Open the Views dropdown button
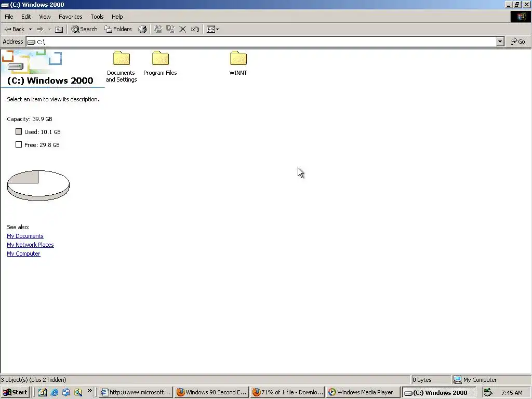Screen dimensions: 532x399 tap(212, 29)
